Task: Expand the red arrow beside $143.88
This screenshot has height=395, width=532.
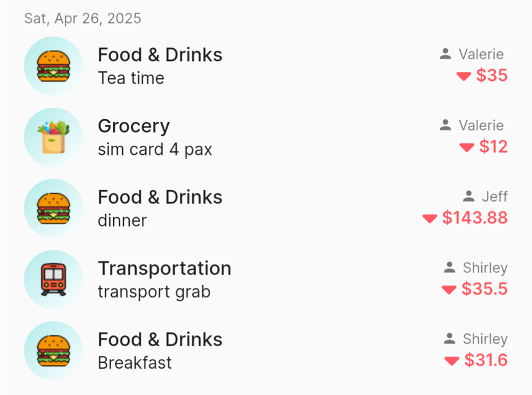Action: [x=429, y=218]
